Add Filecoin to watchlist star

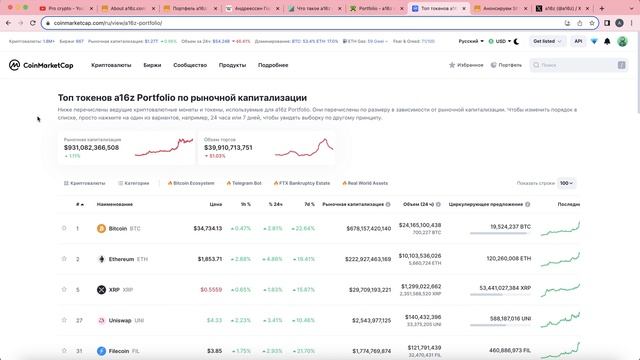pyautogui.click(x=64, y=351)
